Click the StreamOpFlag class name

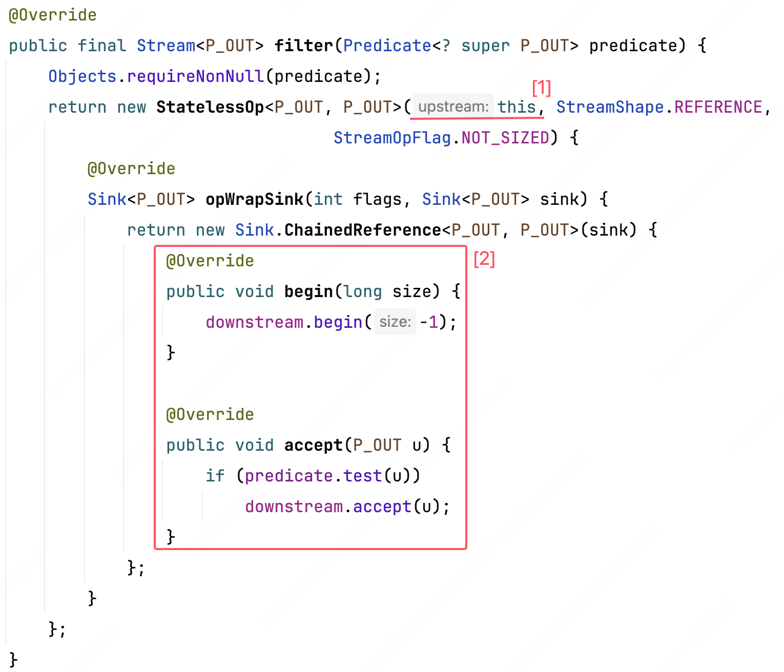tap(392, 138)
